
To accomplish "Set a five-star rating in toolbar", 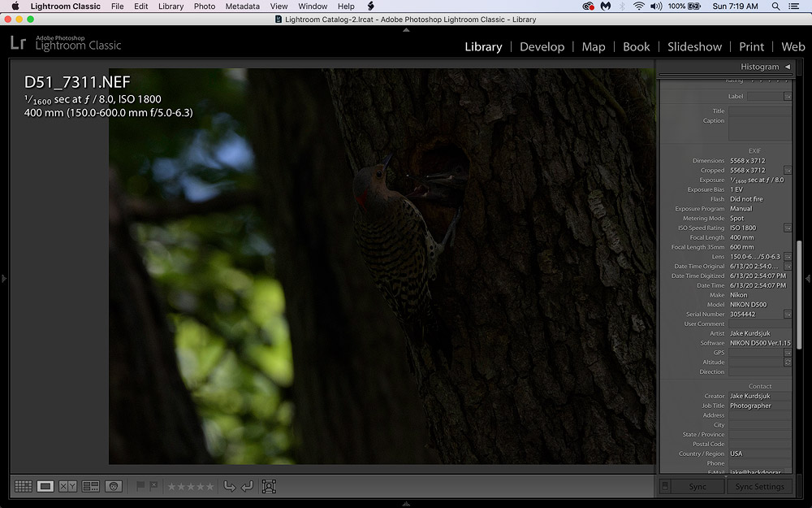I will [210, 486].
